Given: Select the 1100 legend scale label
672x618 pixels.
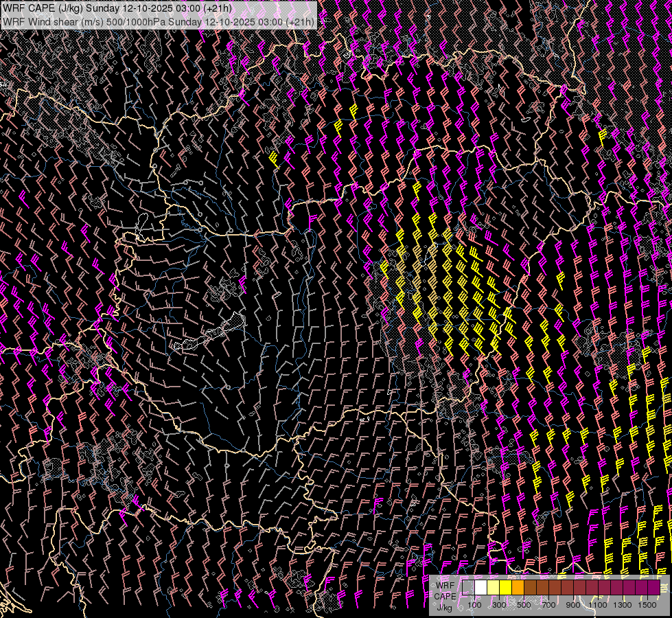Looking at the screenshot, I should (x=597, y=605).
